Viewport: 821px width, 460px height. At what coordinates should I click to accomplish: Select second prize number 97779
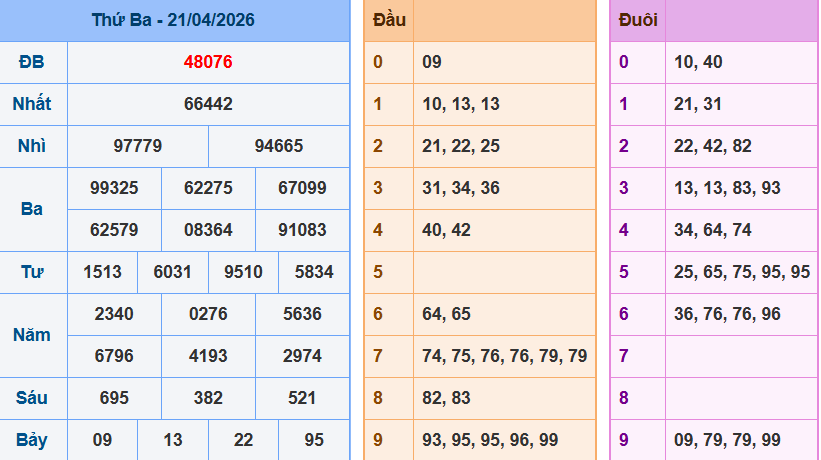[138, 146]
